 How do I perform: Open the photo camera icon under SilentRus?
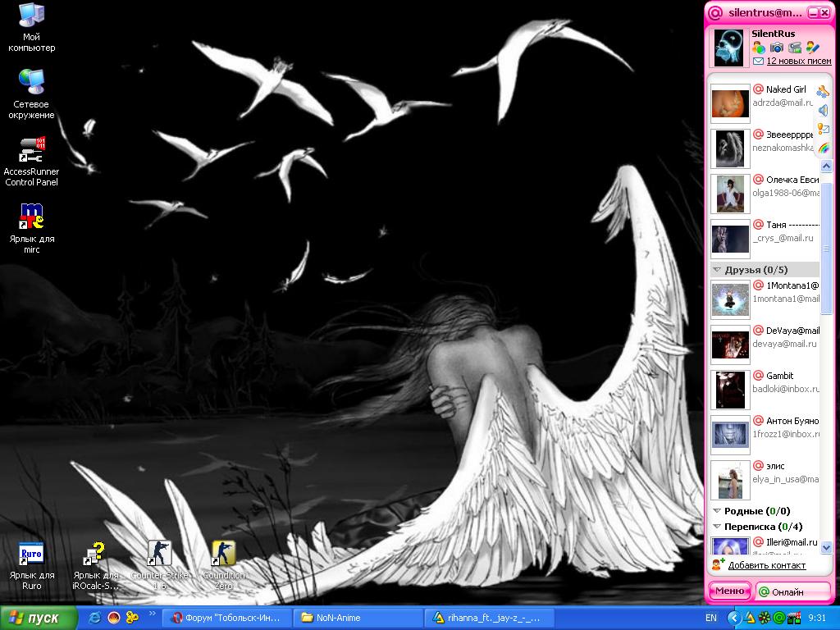pyautogui.click(x=777, y=48)
